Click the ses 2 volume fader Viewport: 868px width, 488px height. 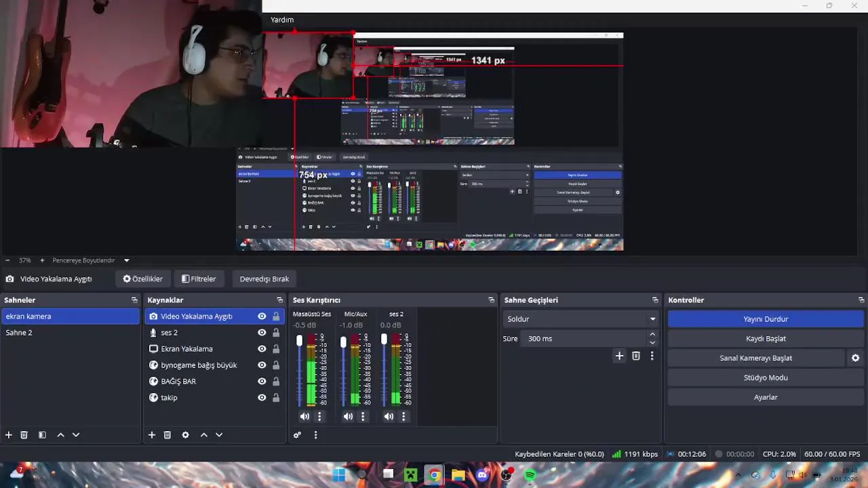[x=384, y=339]
